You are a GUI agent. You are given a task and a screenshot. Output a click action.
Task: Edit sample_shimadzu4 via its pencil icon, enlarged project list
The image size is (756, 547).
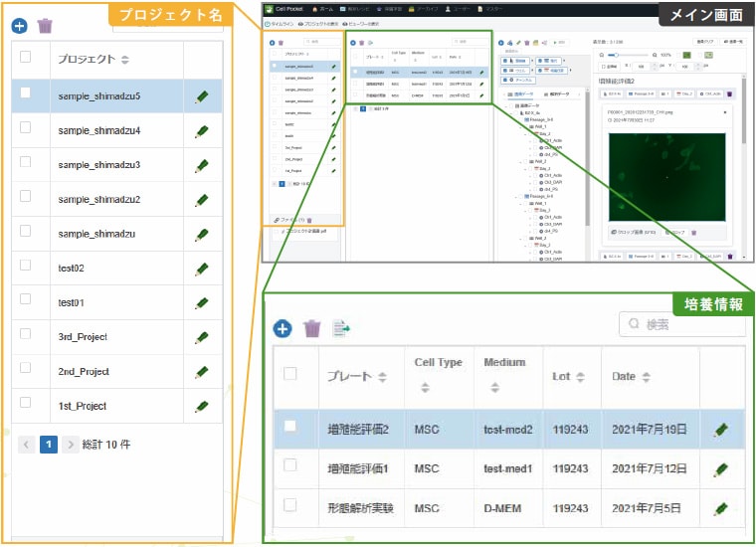[202, 131]
